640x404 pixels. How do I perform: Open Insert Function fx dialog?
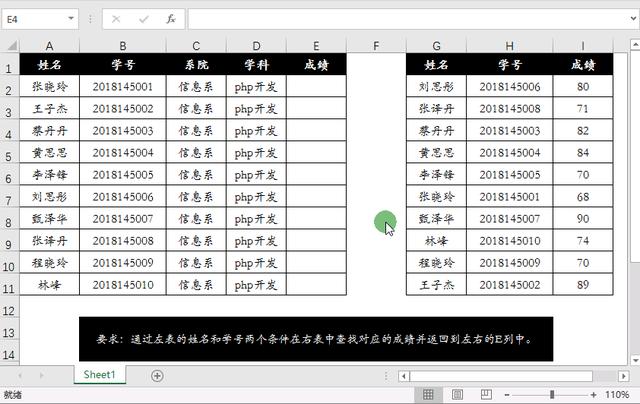tap(171, 19)
